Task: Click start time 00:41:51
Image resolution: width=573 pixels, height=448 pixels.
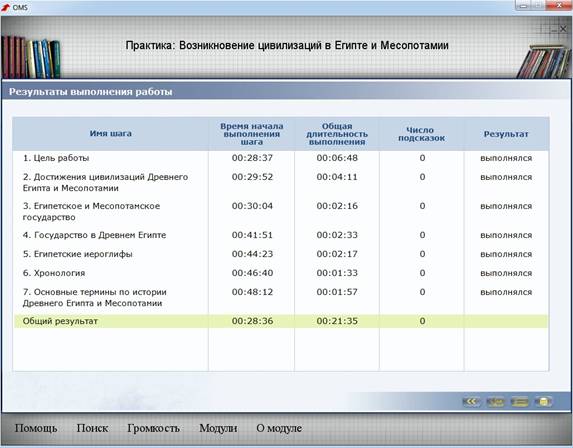Action: [252, 235]
